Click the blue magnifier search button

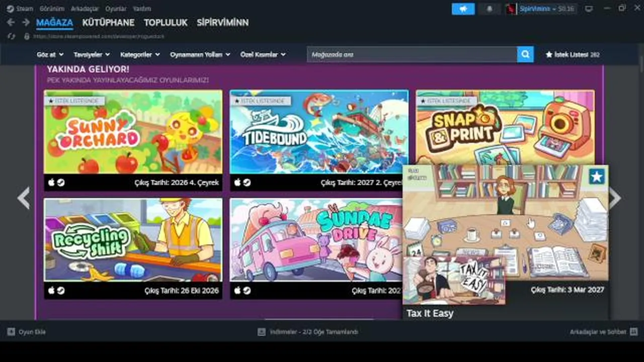525,54
